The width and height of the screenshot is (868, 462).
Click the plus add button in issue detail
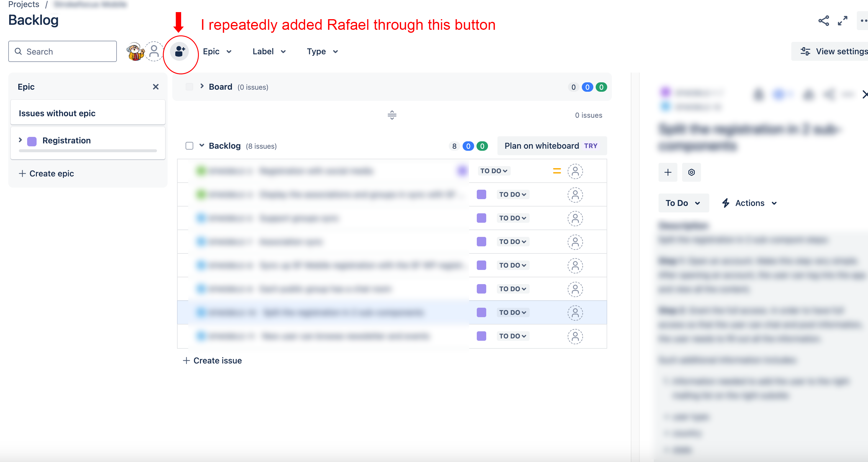667,172
